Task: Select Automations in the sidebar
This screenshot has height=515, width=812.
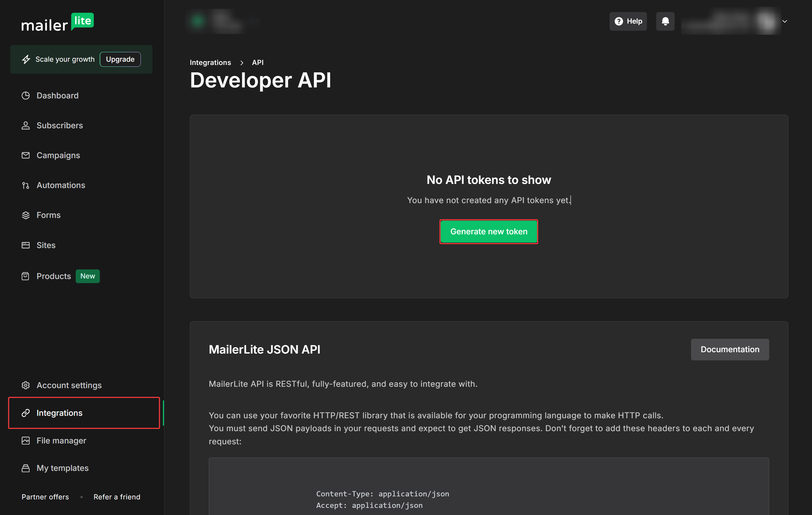Action: click(61, 185)
